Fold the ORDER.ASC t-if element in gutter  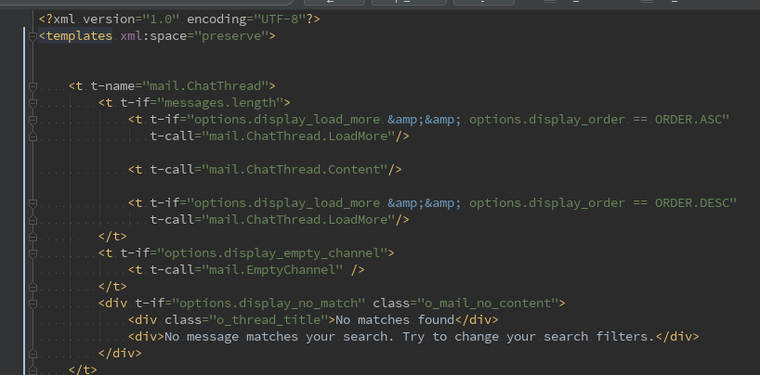tap(33, 120)
